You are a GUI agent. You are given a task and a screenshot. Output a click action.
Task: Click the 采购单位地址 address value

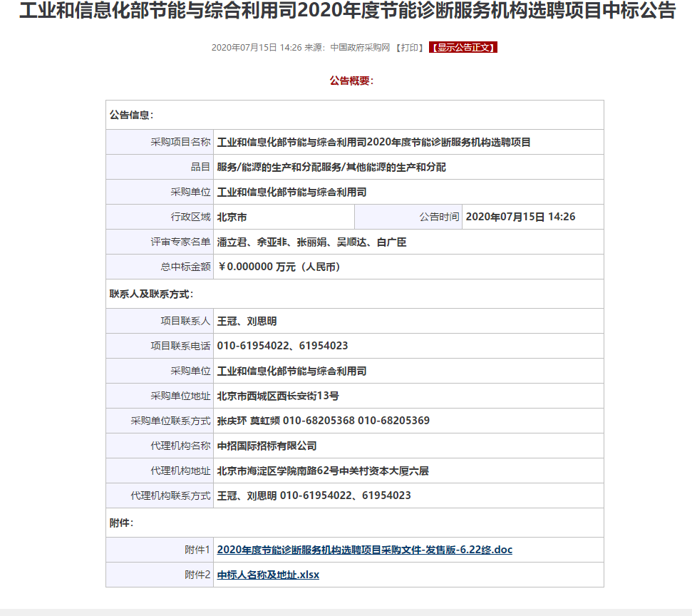pos(278,396)
